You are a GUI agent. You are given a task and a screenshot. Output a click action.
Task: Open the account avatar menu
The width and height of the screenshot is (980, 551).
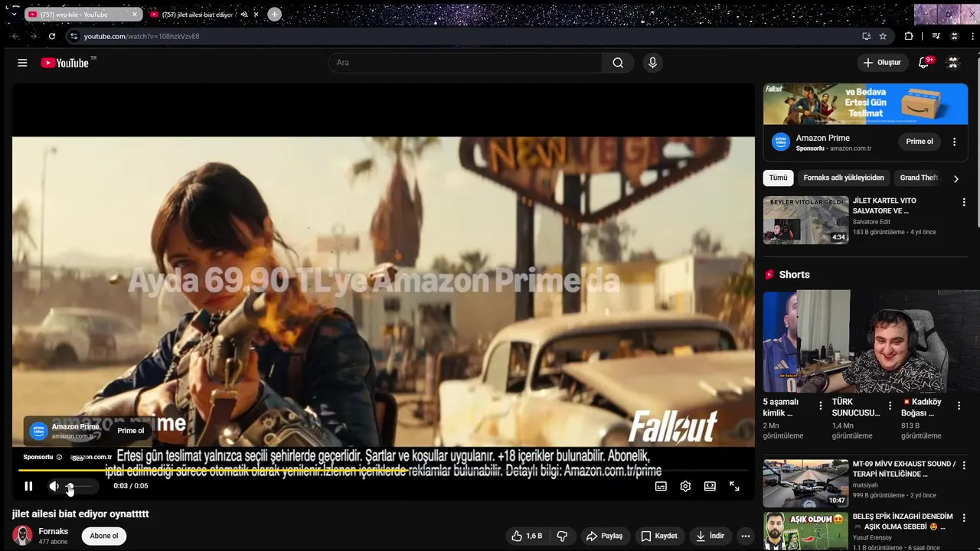pyautogui.click(x=952, y=63)
